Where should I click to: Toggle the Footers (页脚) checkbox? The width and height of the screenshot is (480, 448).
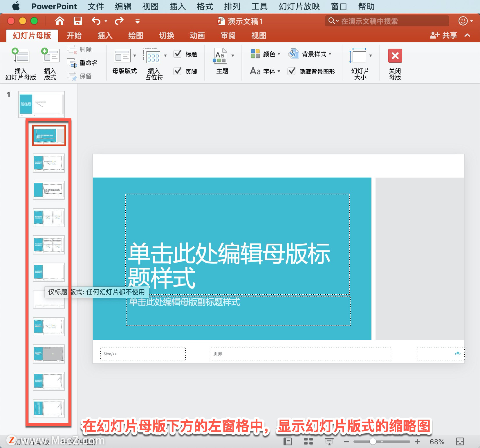(178, 71)
